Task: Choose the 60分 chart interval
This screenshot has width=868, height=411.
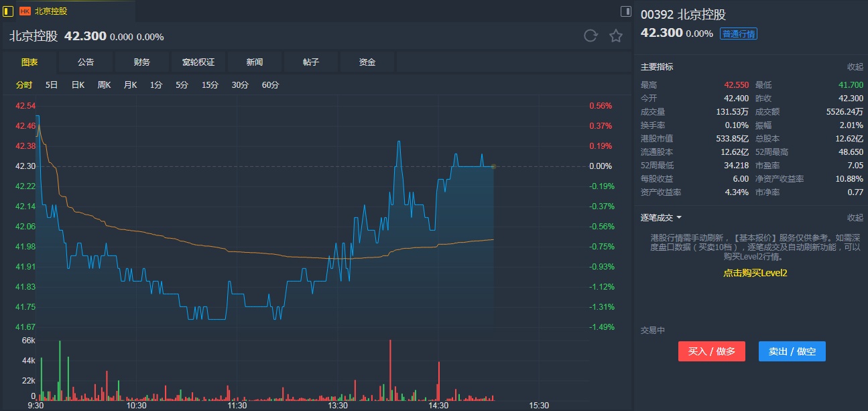Action: pos(271,85)
